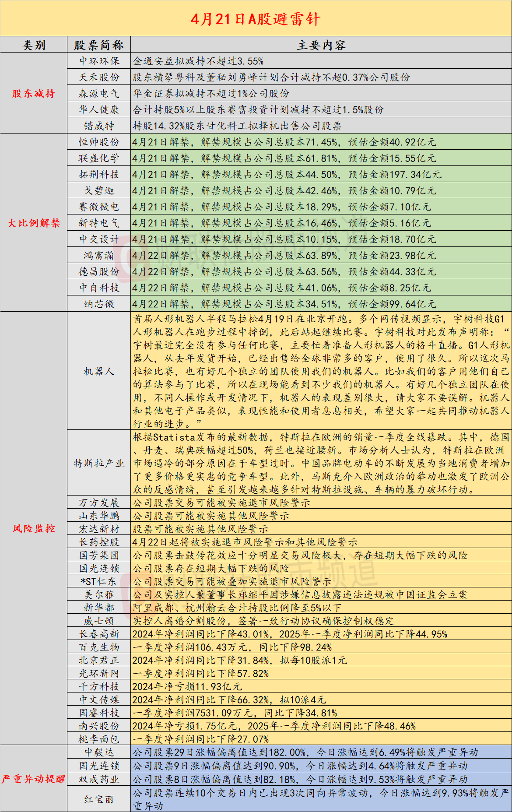Click stock name '桃李面包'
The width and height of the screenshot is (512, 812).
click(x=99, y=739)
